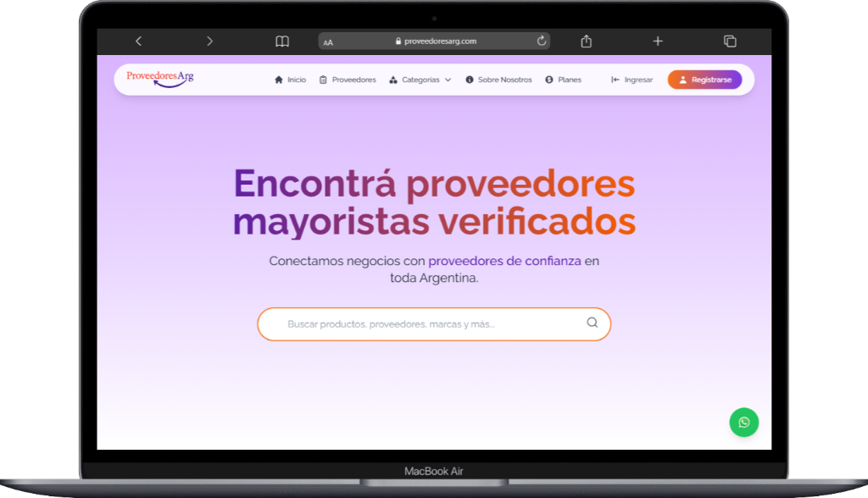The height and width of the screenshot is (498, 868).
Task: Click the proveedores de confianza link
Action: point(504,261)
